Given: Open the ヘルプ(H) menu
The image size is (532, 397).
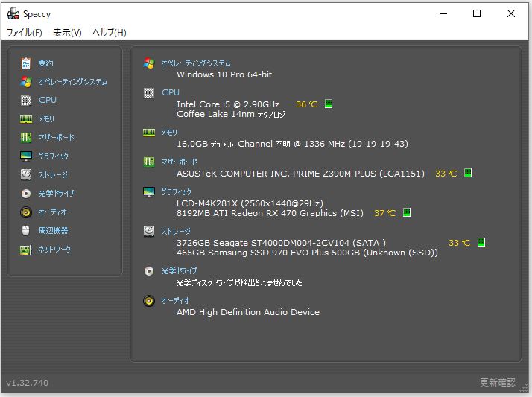Looking at the screenshot, I should tap(110, 33).
